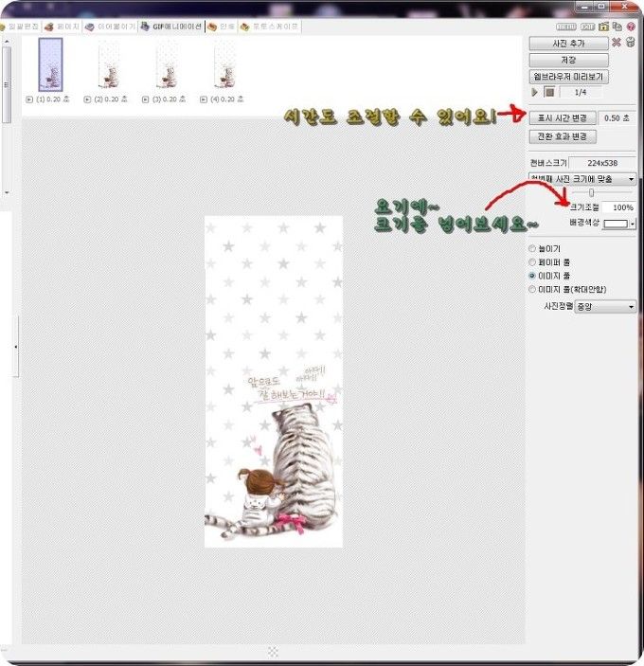This screenshot has width=644, height=666.
Task: Open the 사진정렬 alignment dropdown
Action: (605, 306)
